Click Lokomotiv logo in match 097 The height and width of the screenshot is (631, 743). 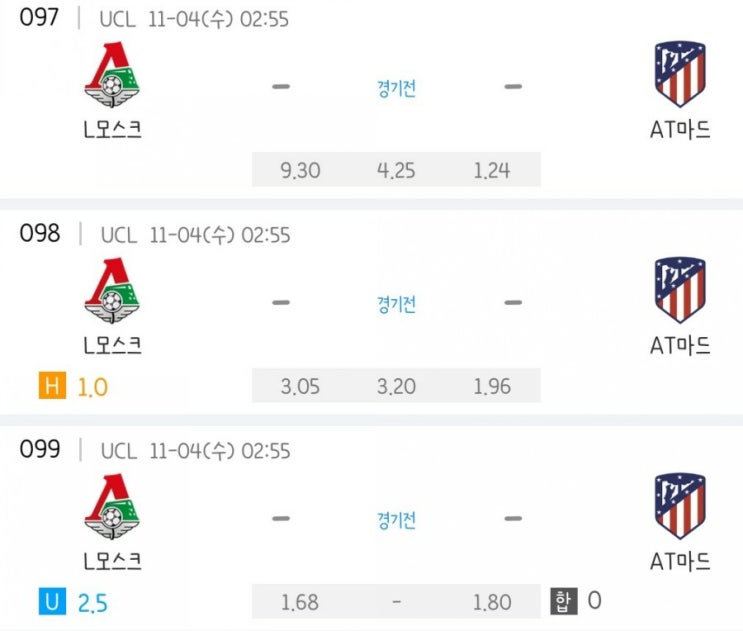pos(112,74)
